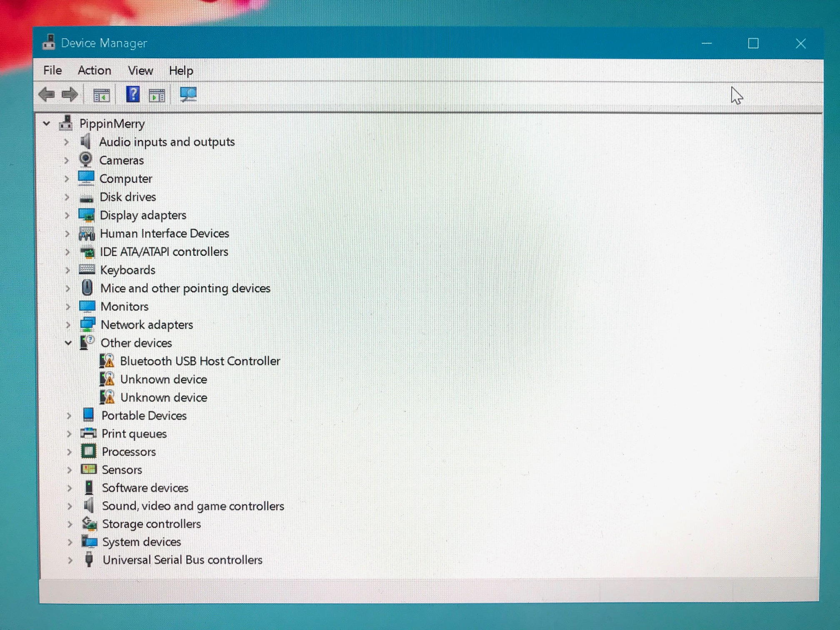Expand Universal Serial Bus controllers

(70, 560)
